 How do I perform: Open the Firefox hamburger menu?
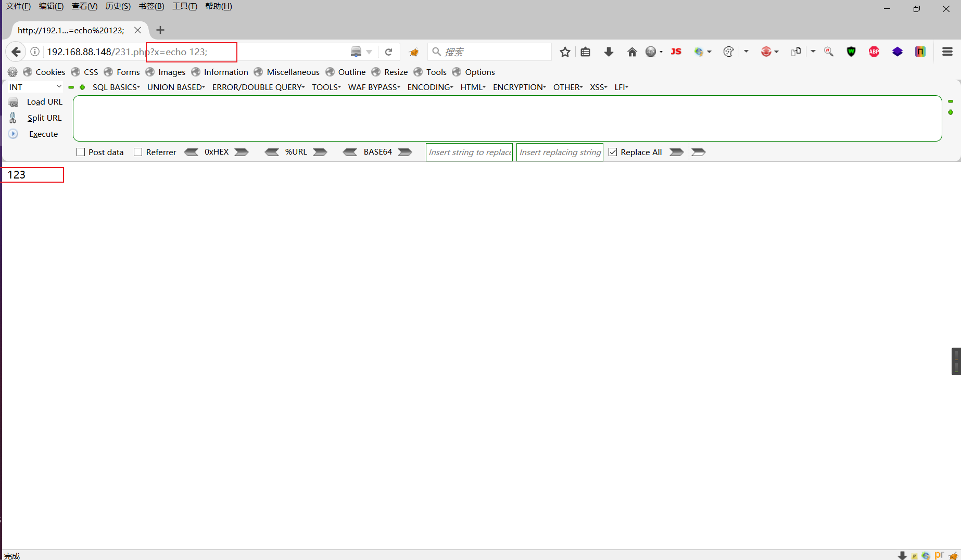tap(947, 52)
